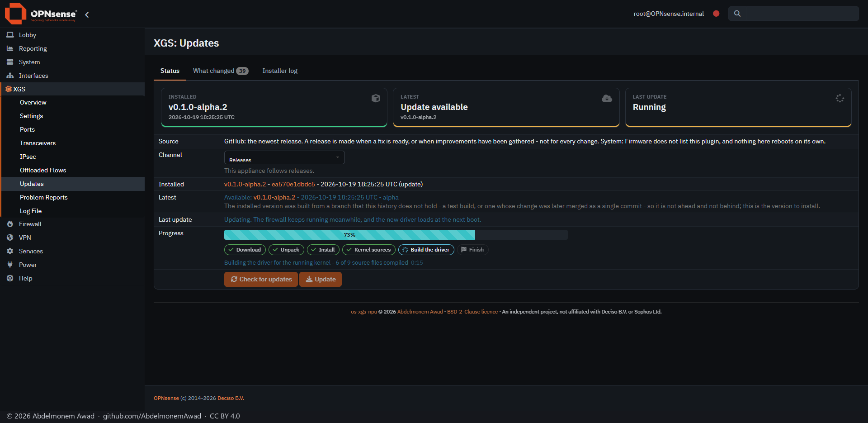Open Offloaded Flows in XGS menu
The width and height of the screenshot is (868, 423).
click(73, 170)
